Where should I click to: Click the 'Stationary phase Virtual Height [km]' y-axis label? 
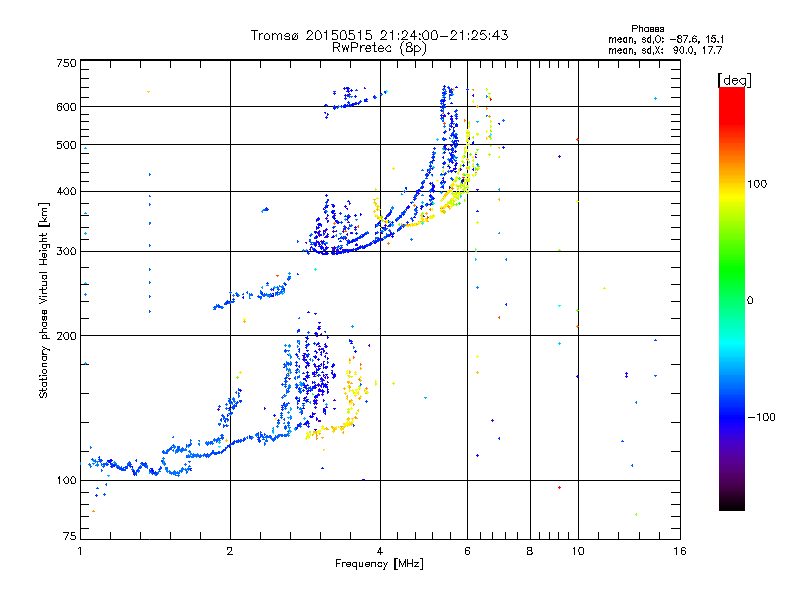(43, 301)
